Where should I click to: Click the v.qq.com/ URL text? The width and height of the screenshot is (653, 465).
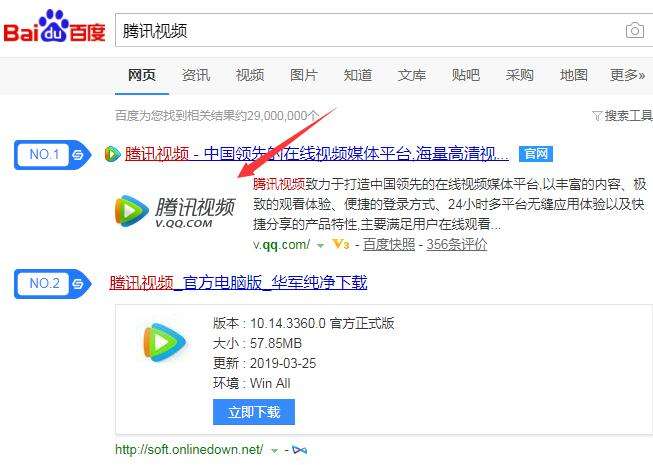[282, 244]
